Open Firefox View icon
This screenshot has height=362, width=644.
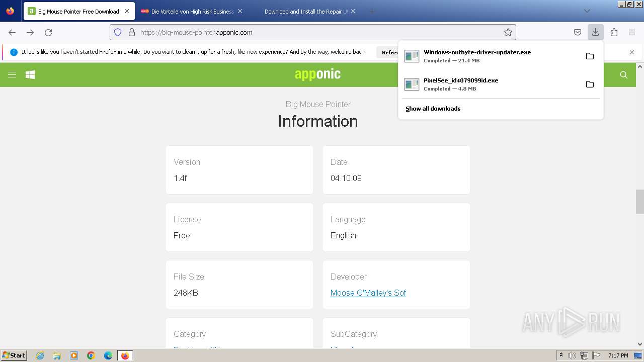(x=10, y=11)
